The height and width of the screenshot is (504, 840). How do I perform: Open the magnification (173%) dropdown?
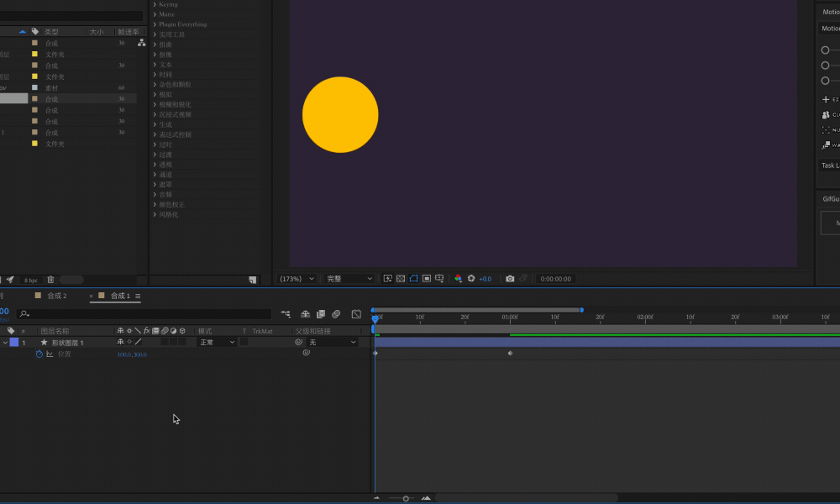click(297, 279)
